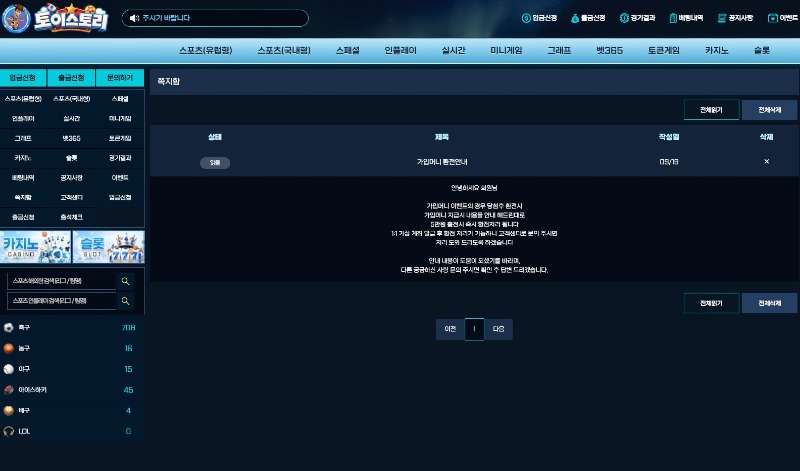Open 배팅내역 in the sidebar menu grid
800x471 pixels.
[x=23, y=178]
